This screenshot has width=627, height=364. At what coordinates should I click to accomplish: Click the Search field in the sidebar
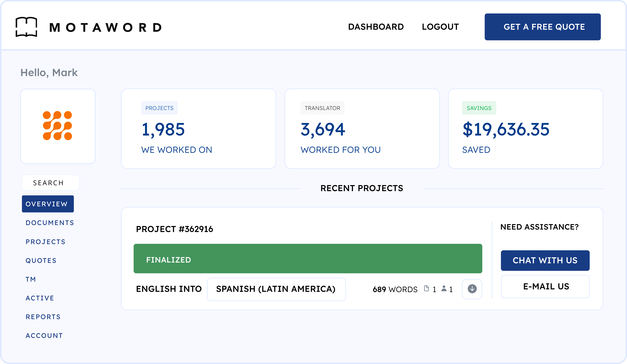51,183
